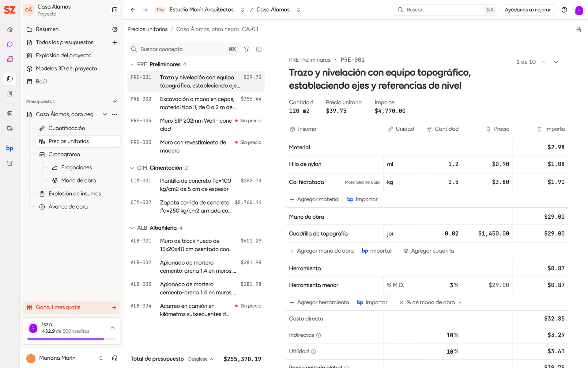Open the home icon in left rail
The width and height of the screenshot is (588, 368).
pos(10,29)
